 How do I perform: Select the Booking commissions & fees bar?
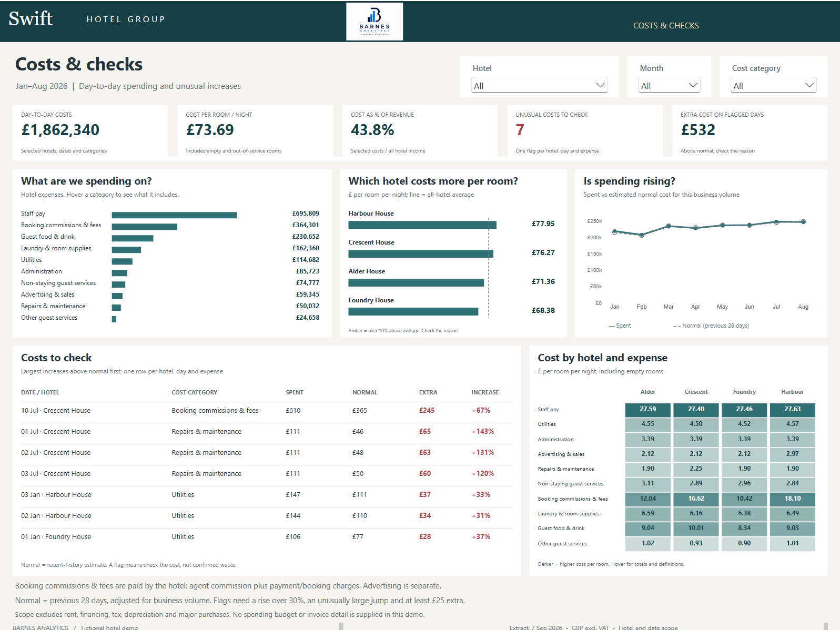[145, 227]
